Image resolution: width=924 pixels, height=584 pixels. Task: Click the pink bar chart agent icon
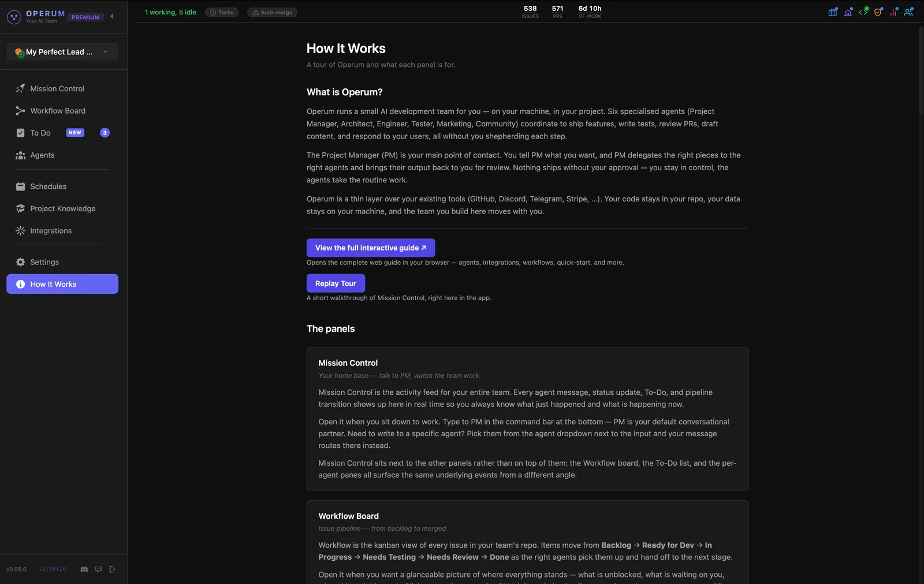pyautogui.click(x=893, y=12)
